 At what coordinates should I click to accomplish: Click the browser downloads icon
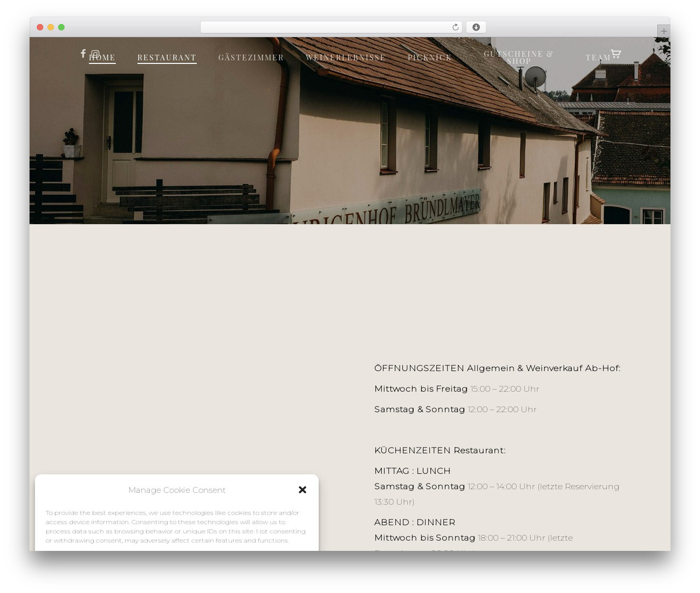click(x=476, y=27)
